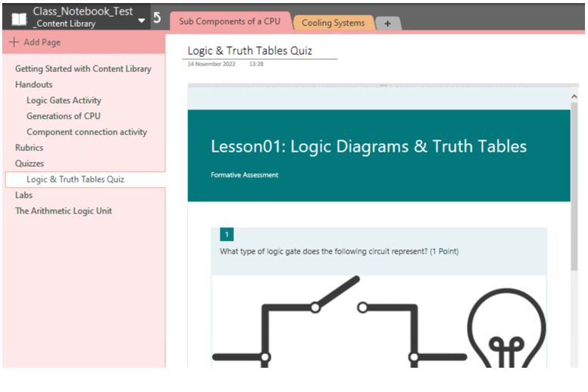The image size is (588, 392).
Task: Click the embedded form top drag handle
Action: point(383,86)
